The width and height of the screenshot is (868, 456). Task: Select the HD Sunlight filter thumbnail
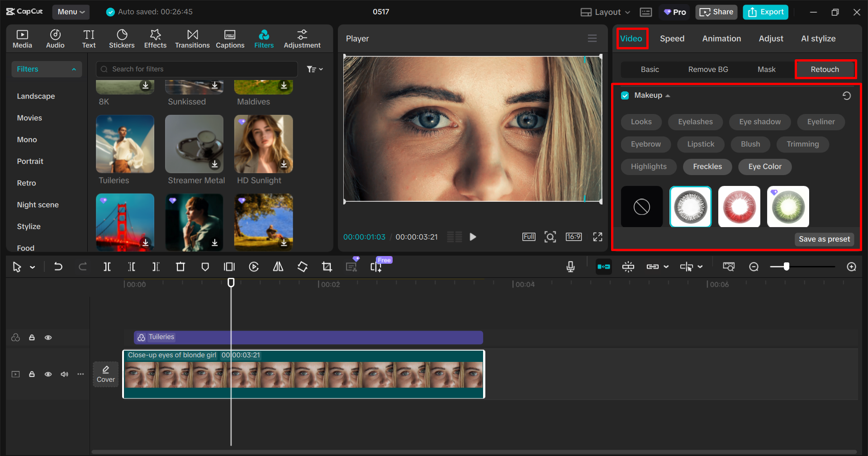263,144
